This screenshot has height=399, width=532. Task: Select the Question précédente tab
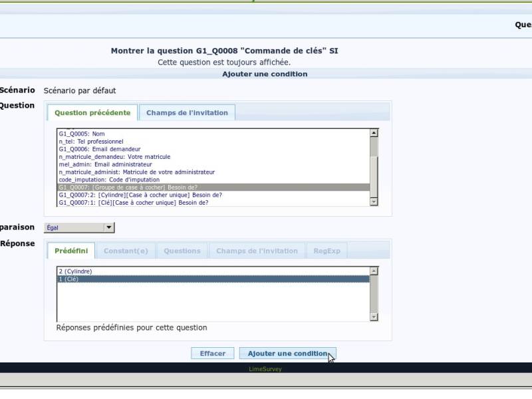tap(92, 112)
